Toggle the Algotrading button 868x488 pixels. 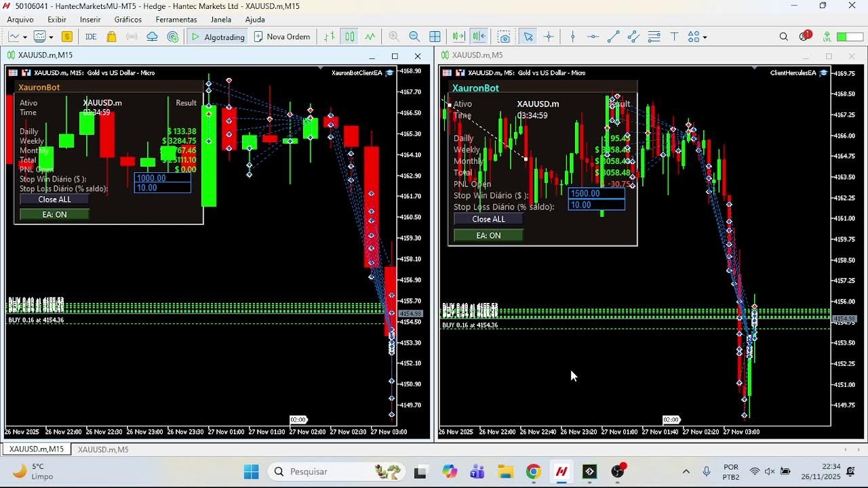point(218,37)
